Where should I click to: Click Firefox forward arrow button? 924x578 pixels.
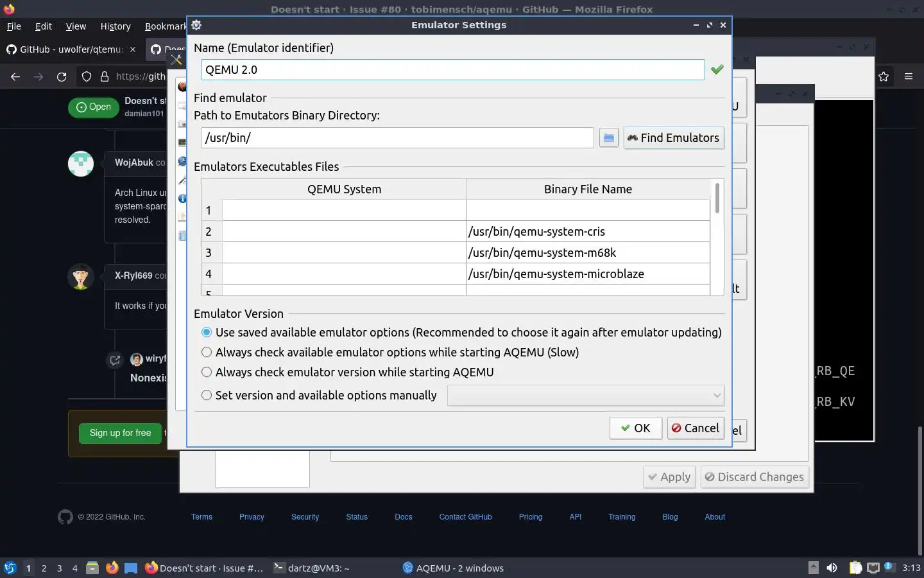[38, 76]
